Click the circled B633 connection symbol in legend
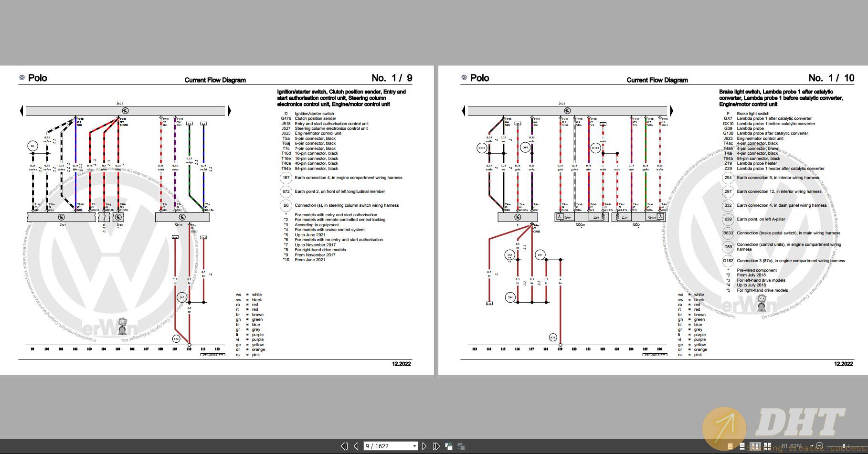The image size is (868, 454). coord(728,233)
